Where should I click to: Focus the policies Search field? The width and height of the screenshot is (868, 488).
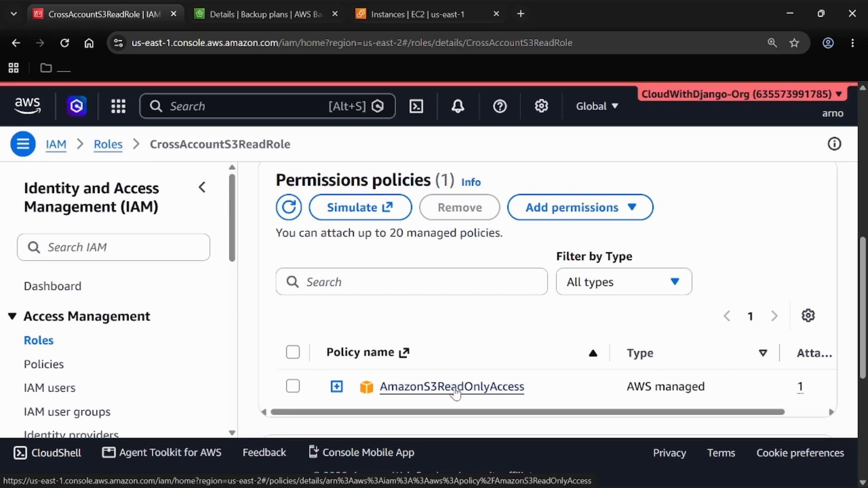coord(411,282)
